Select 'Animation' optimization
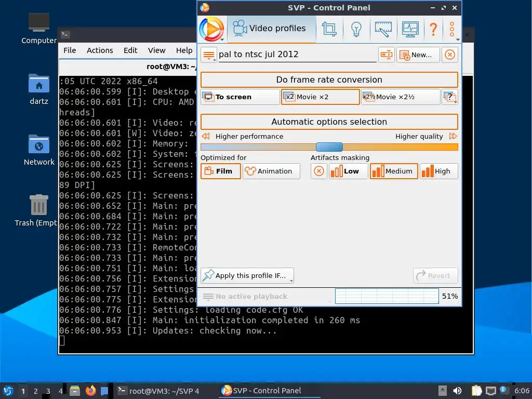 271,171
